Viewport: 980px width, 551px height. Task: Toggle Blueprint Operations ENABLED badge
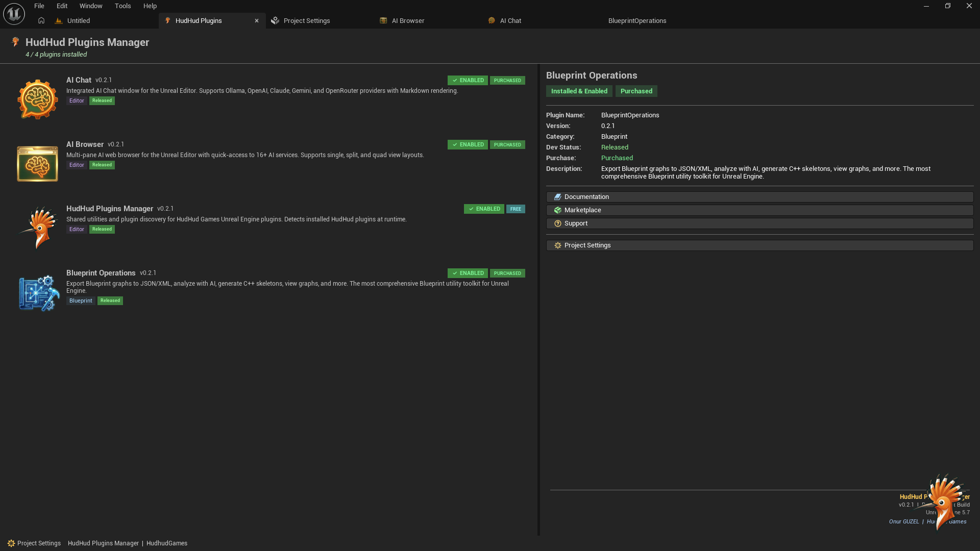[468, 273]
